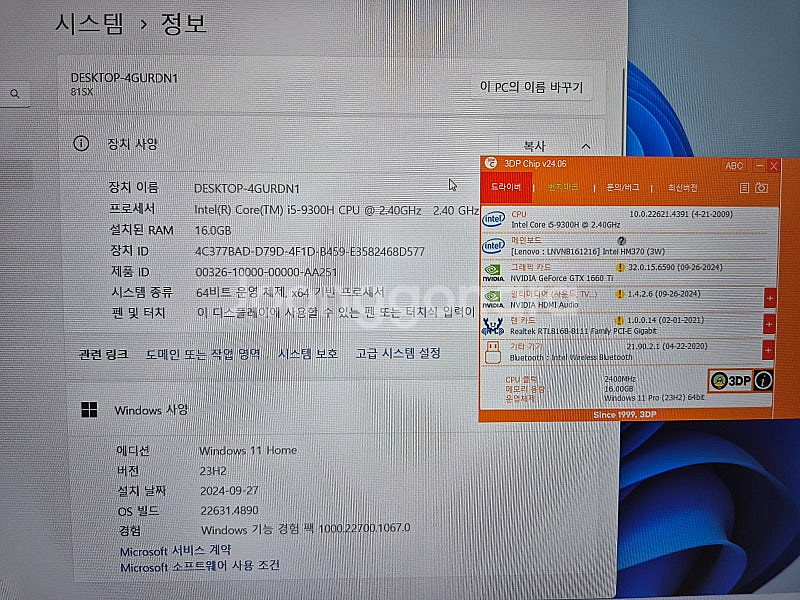Click the ABC language button in 3DP Chip
Viewport: 800px width, 600px height.
coord(734,166)
